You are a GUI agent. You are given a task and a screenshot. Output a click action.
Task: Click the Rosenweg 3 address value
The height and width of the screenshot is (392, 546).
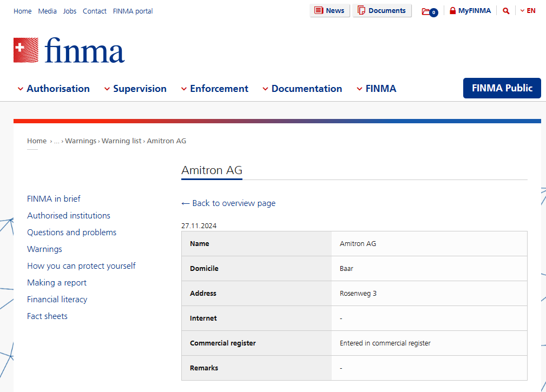click(x=358, y=293)
